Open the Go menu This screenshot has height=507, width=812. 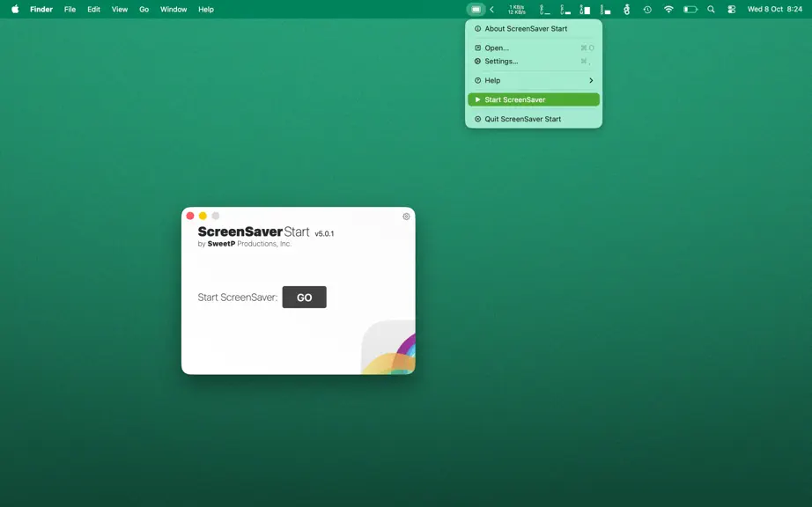pyautogui.click(x=144, y=10)
